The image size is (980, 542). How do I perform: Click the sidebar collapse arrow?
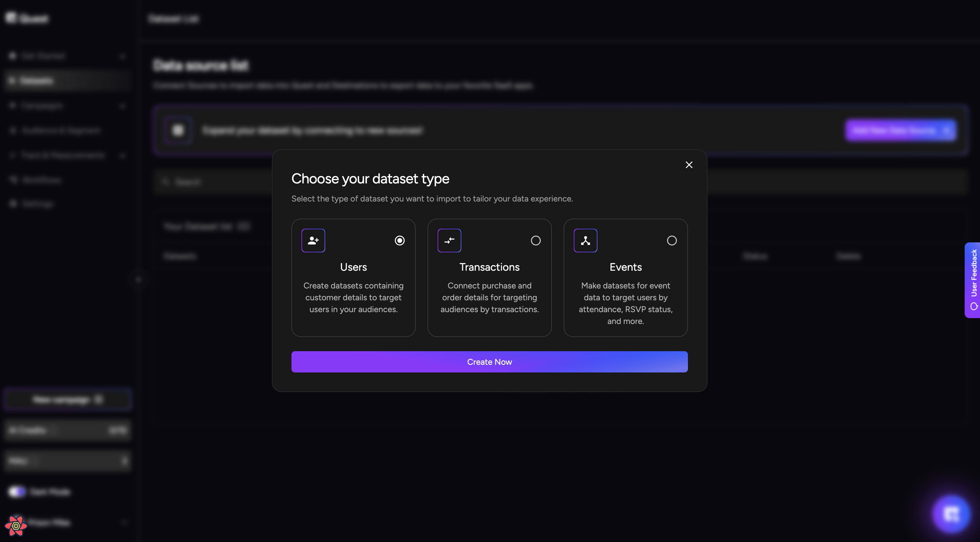pos(138,280)
